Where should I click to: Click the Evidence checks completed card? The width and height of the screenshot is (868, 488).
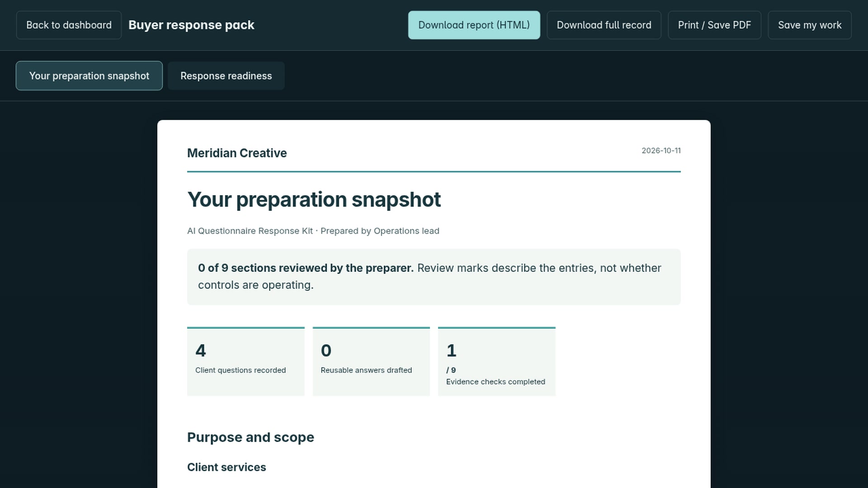click(x=496, y=361)
